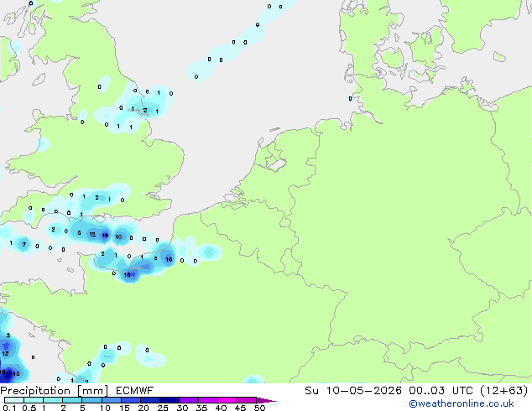The height and width of the screenshot is (411, 532).
Task: Select the 30–35 mm purple legend swatch
Action: click(x=188, y=400)
